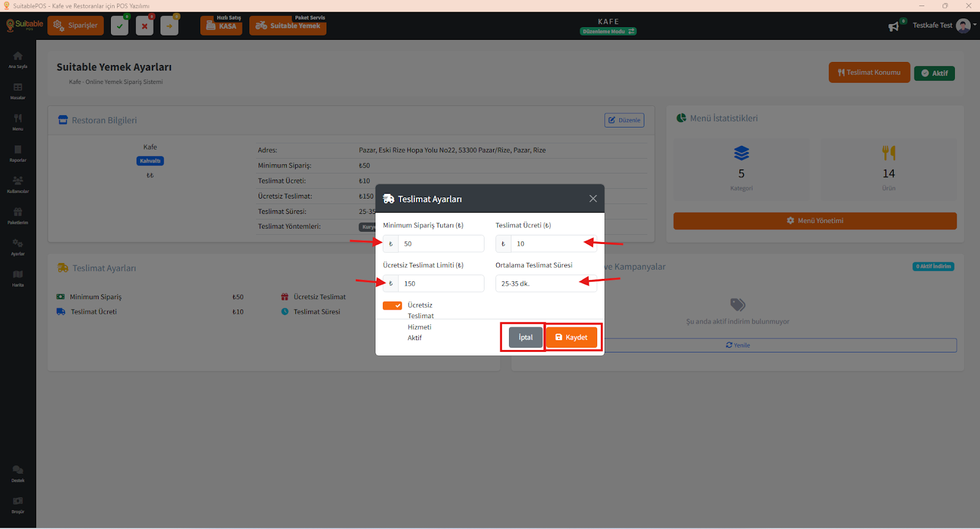
Task: Click the Ortalama Teslimat Süresi field
Action: (546, 284)
